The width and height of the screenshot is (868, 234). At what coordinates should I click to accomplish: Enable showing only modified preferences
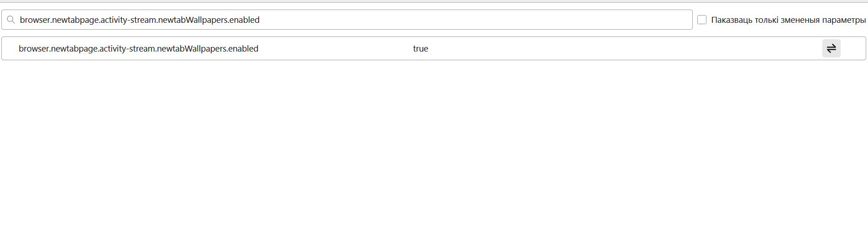point(702,20)
